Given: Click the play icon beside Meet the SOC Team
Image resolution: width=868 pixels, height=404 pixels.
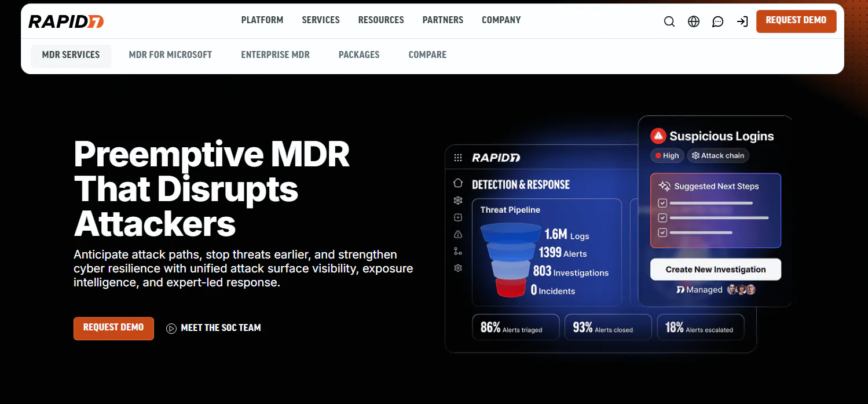Looking at the screenshot, I should click(171, 328).
